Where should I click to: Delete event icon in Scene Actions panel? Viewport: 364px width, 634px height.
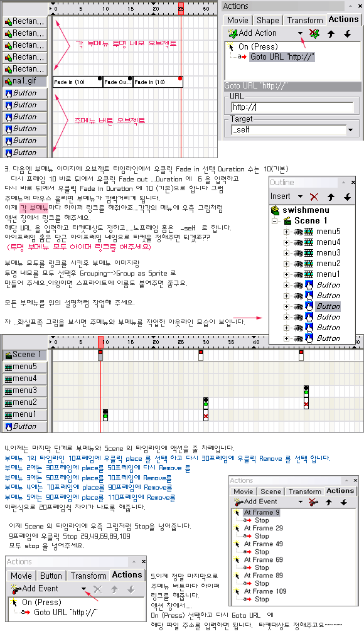[x=313, y=502]
